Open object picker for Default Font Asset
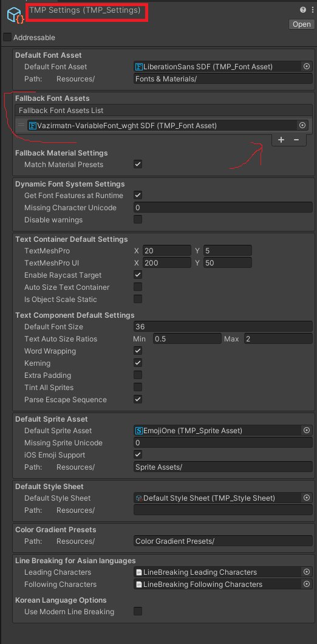The width and height of the screenshot is (317, 644). click(306, 67)
